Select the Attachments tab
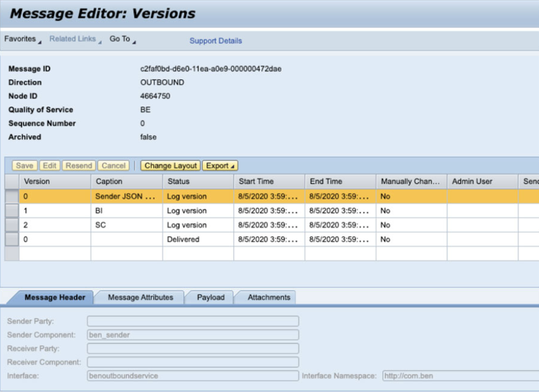 269,298
